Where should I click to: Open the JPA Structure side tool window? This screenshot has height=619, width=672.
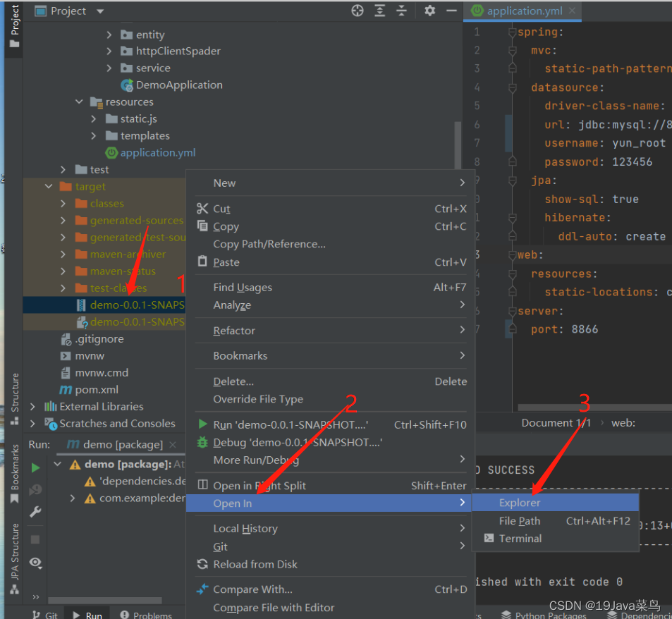15,558
